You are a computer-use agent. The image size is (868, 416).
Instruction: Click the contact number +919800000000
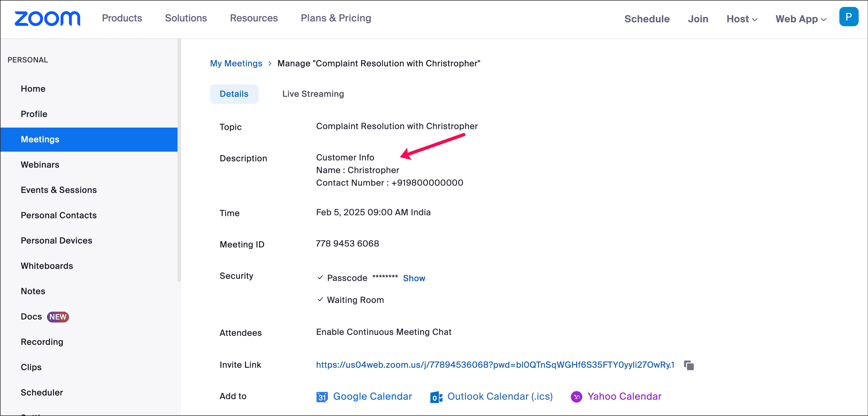(x=427, y=183)
